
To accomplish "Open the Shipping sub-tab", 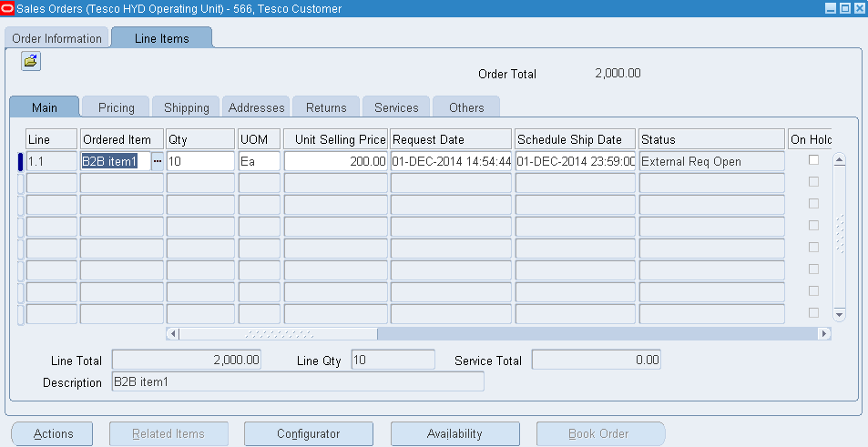I will (x=187, y=107).
